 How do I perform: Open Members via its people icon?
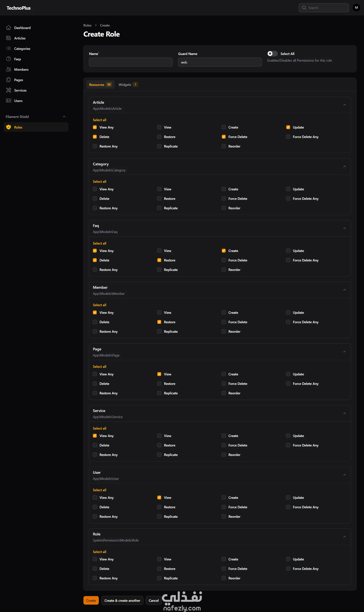pyautogui.click(x=9, y=69)
